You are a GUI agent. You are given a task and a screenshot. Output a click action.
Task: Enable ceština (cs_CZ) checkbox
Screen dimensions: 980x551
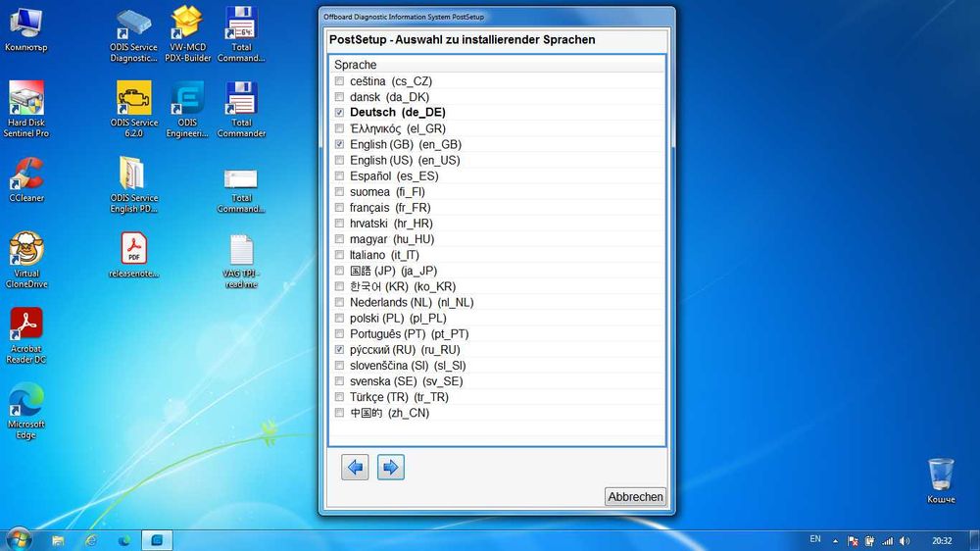point(339,81)
